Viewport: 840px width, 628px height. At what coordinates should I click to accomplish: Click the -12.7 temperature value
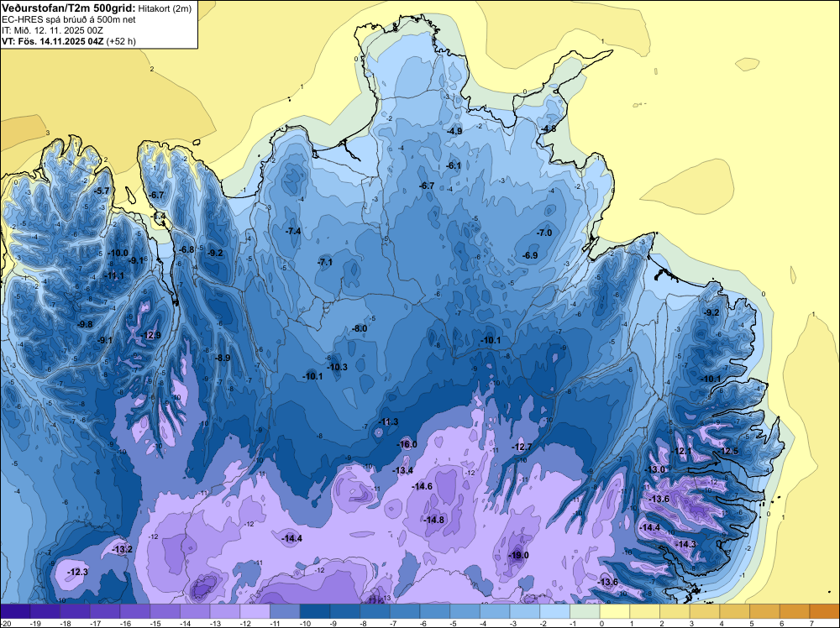pyautogui.click(x=522, y=447)
